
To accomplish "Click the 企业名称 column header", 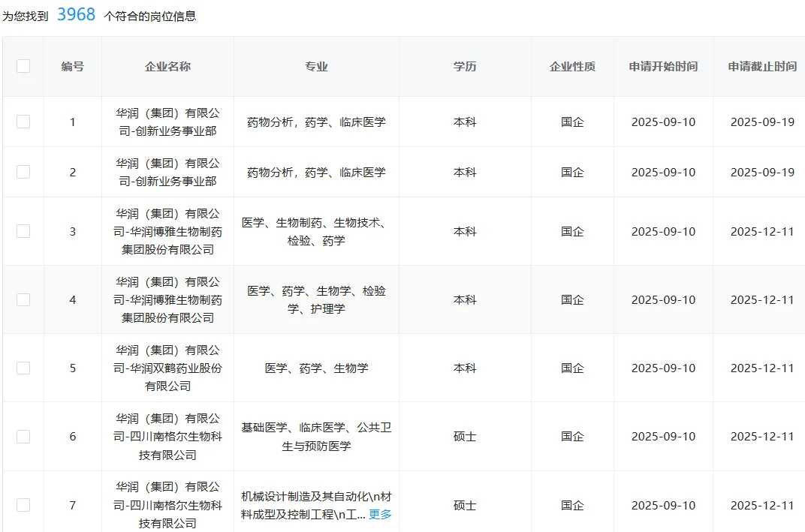I will pyautogui.click(x=168, y=66).
